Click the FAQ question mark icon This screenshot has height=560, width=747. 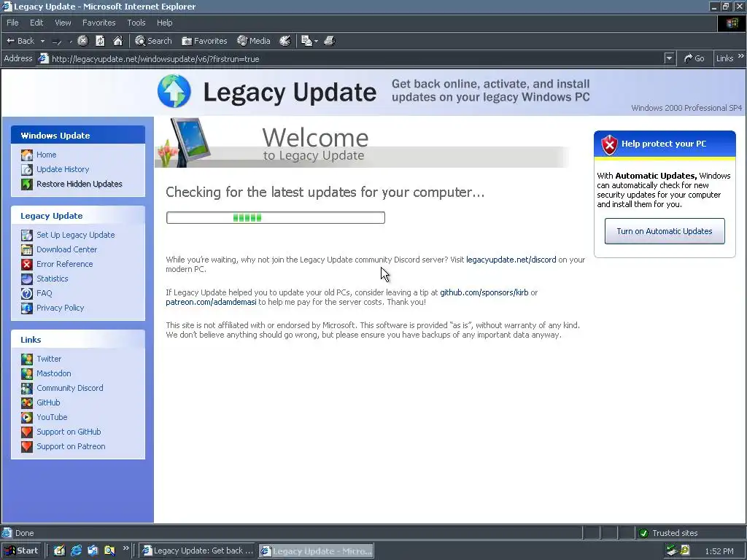pos(27,293)
